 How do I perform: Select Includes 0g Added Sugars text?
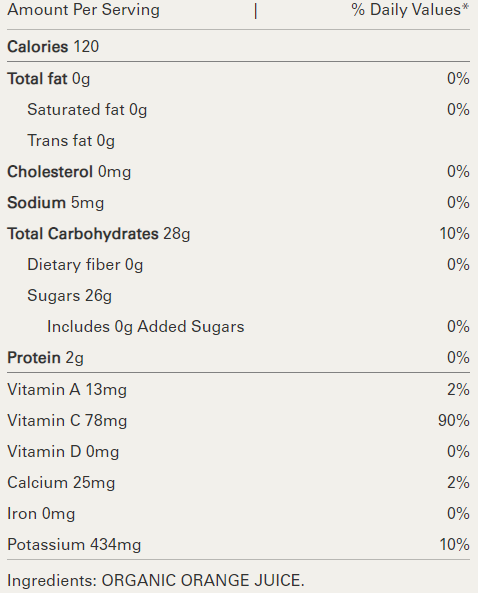[x=146, y=327]
